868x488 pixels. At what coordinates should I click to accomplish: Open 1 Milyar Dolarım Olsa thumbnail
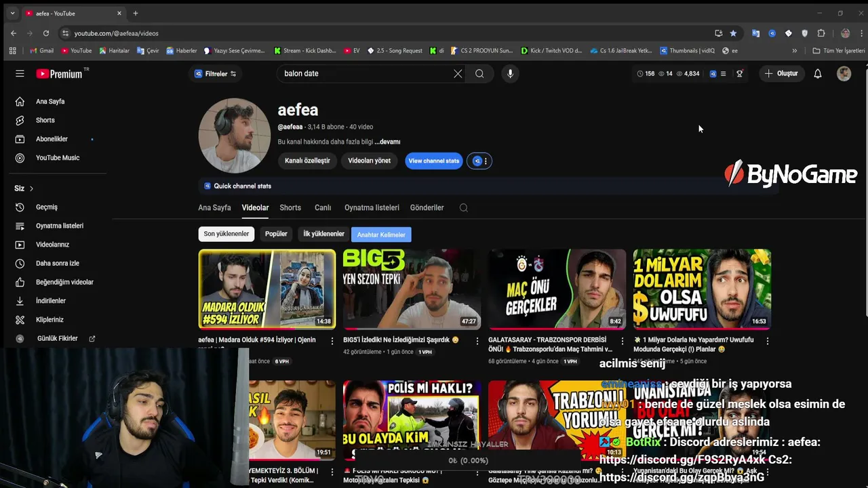pos(702,289)
